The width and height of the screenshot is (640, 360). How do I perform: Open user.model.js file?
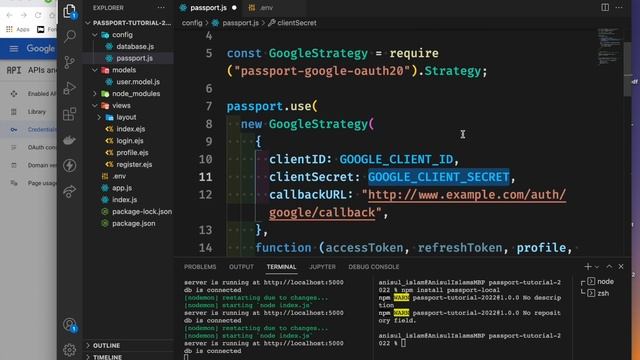(129, 82)
